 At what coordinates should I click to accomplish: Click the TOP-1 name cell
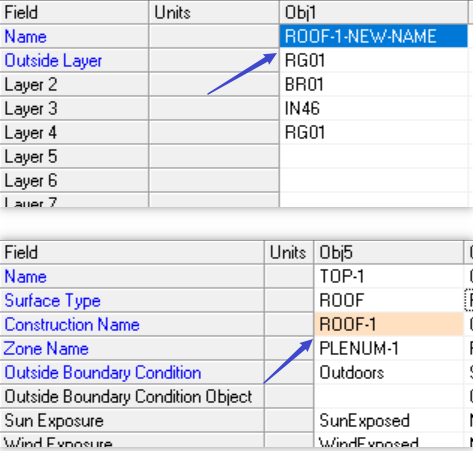389,276
